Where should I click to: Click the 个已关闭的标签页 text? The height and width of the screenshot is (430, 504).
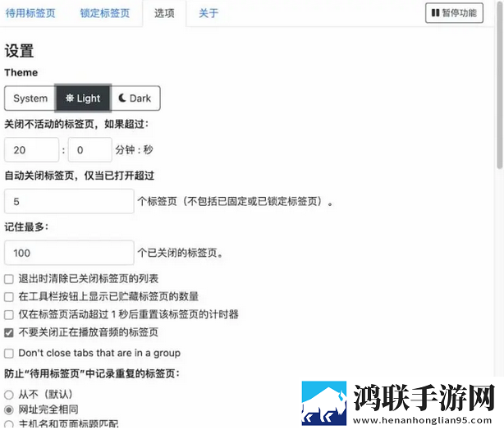coord(180,253)
